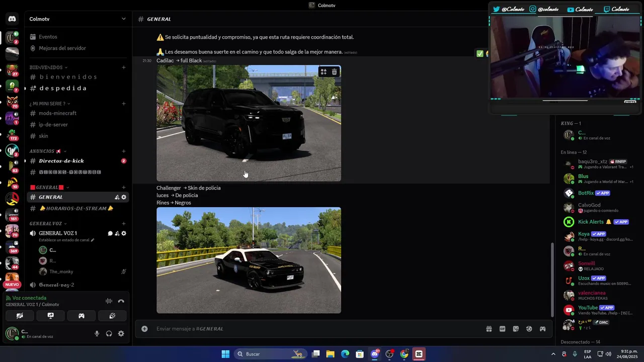Image resolution: width=644 pixels, height=362 pixels.
Task: Add channel to BIENVENIDOS category
Action: [x=124, y=67]
